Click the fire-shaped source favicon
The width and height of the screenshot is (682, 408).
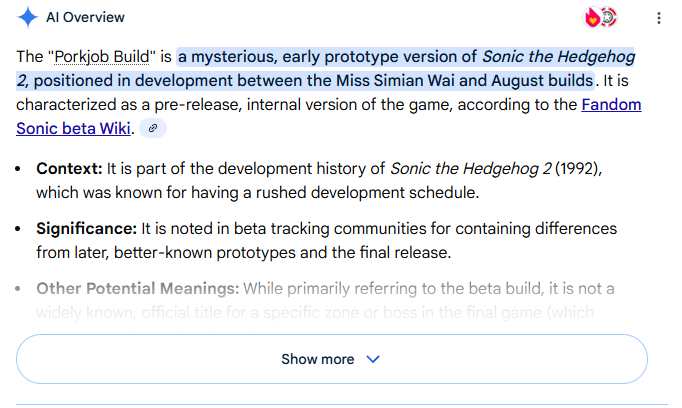pos(593,17)
